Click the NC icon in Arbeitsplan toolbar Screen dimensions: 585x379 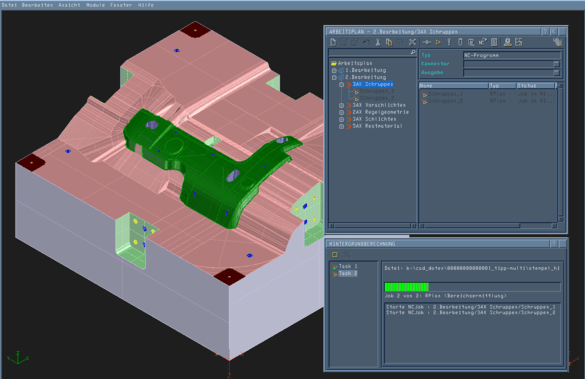click(482, 42)
